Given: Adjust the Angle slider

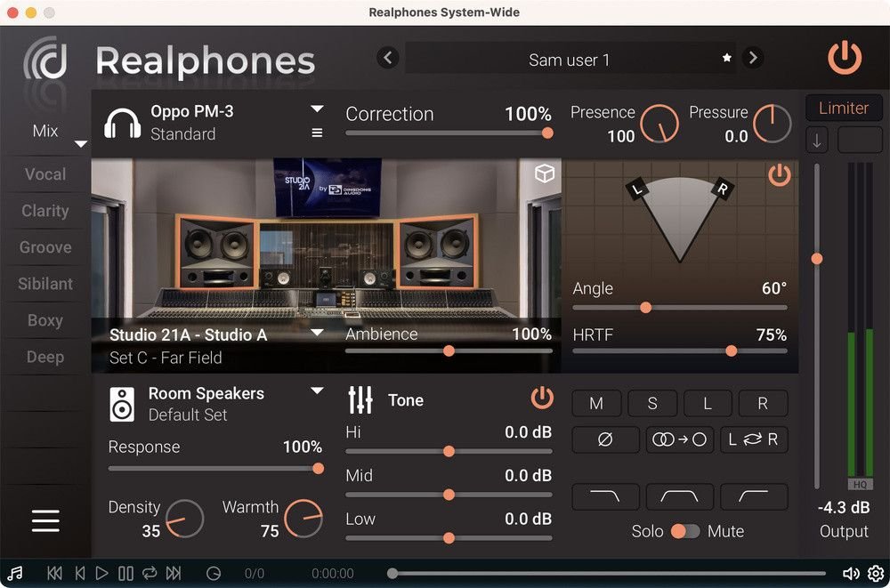Looking at the screenshot, I should pos(679,308).
